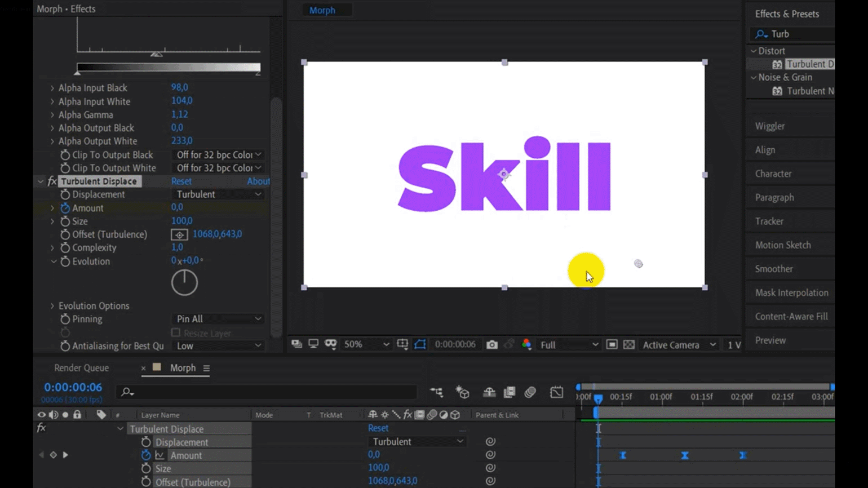
Task: Toggle the Evolution stopwatch in Effects panel
Action: (65, 261)
